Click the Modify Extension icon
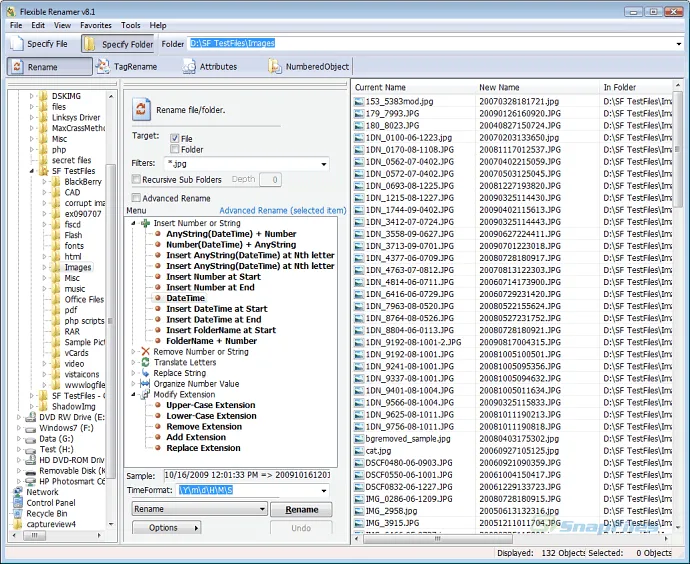 click(145, 394)
